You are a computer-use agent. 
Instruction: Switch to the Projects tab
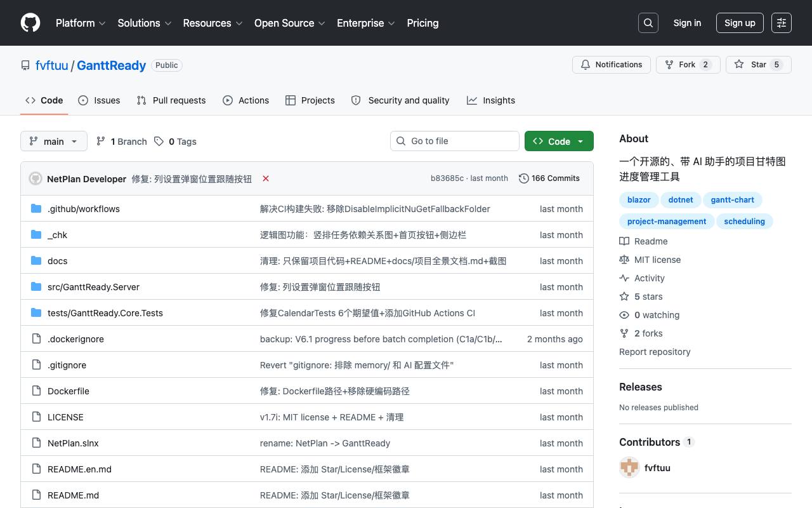pyautogui.click(x=310, y=100)
